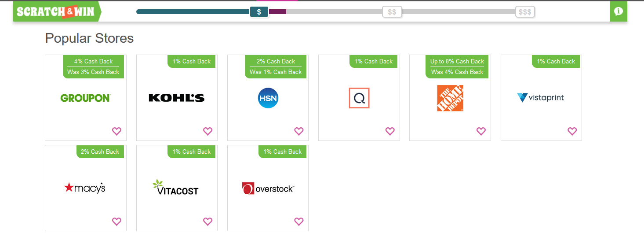Viewport: 644px width, 233px height.
Task: Select the double dollar progress marker
Action: pos(392,12)
